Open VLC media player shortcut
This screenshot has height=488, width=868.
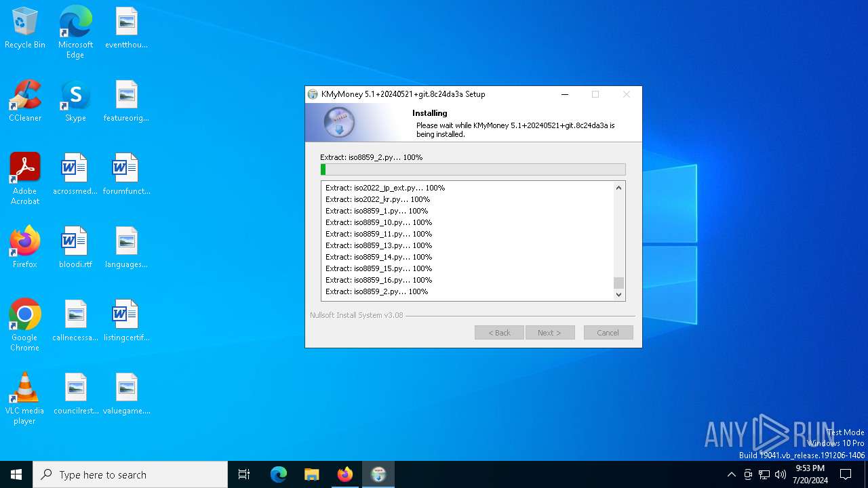25,399
